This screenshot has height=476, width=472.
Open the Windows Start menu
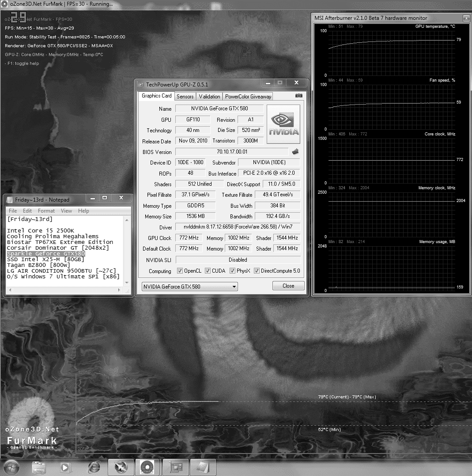pos(11,467)
